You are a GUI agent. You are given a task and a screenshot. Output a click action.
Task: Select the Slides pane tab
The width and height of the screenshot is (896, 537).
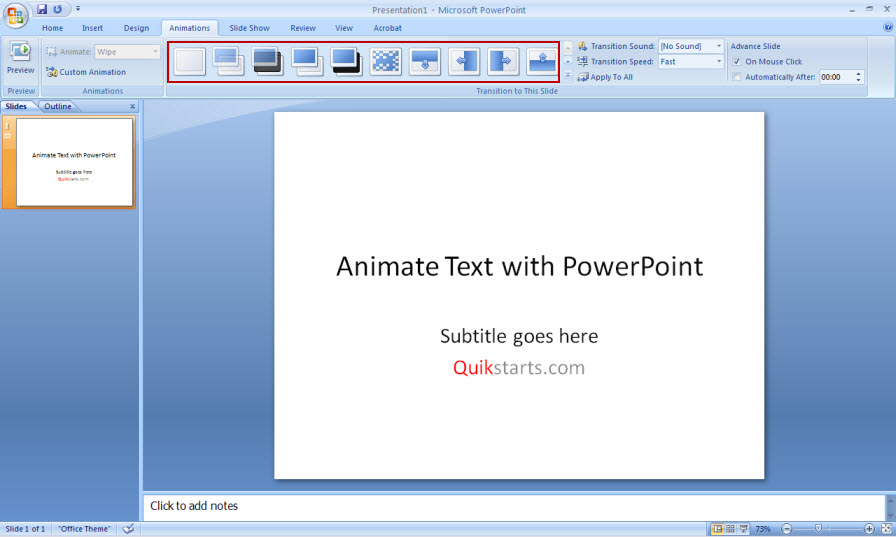click(16, 106)
